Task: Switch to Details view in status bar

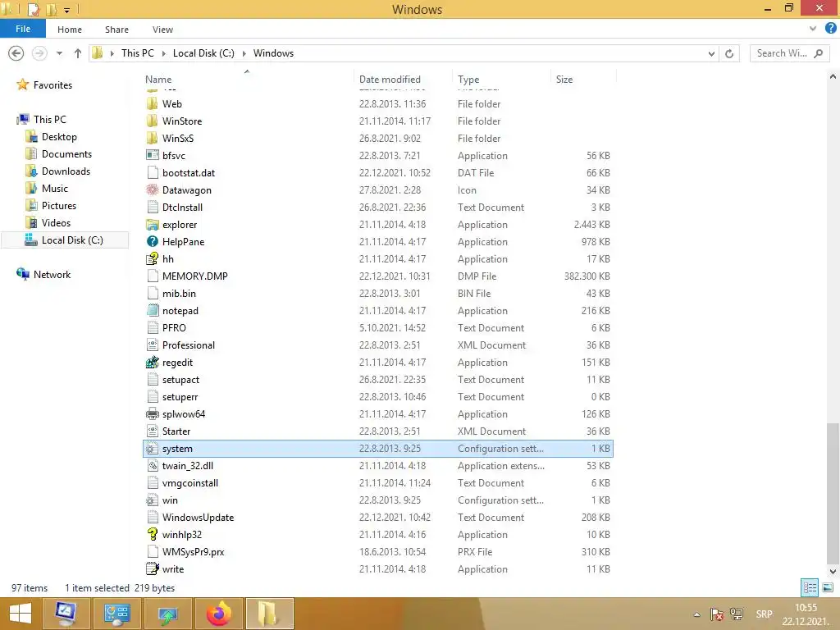Action: click(810, 587)
